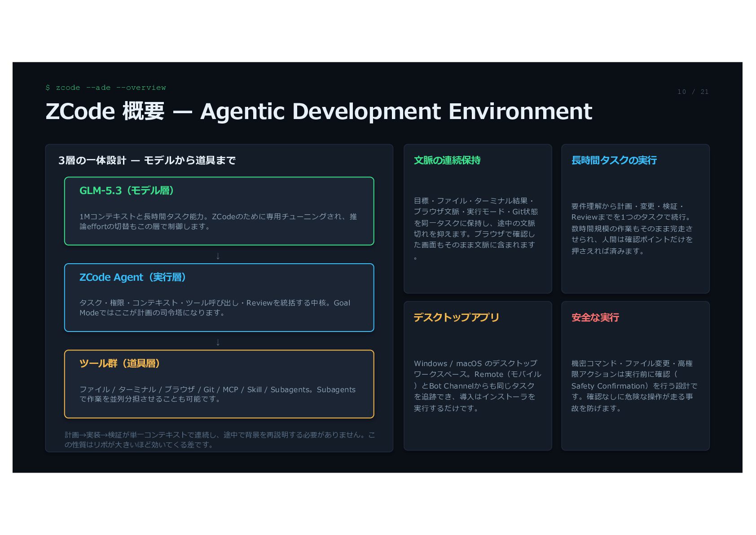
Task: Click the paragraph starting 'Windows / macOS のデスクトップ'
Action: [x=478, y=385]
